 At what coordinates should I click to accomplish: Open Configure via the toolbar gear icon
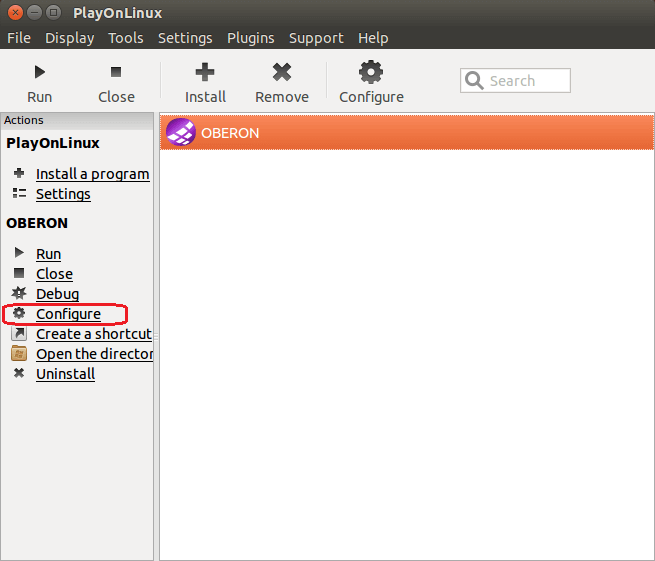tap(371, 72)
